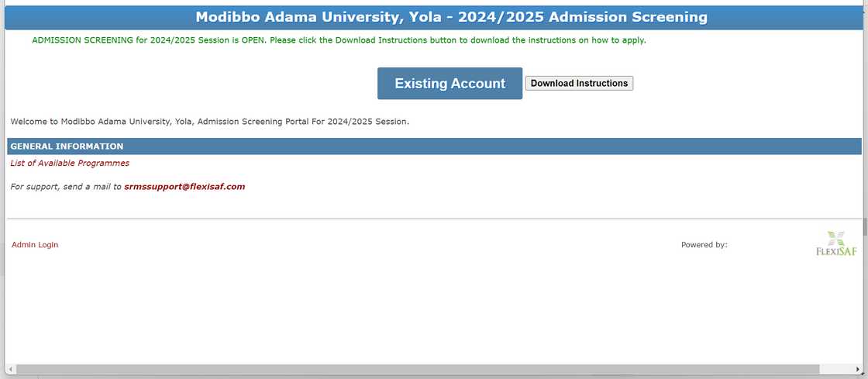Open the Existing Account login
The width and height of the screenshot is (868, 379).
click(449, 84)
